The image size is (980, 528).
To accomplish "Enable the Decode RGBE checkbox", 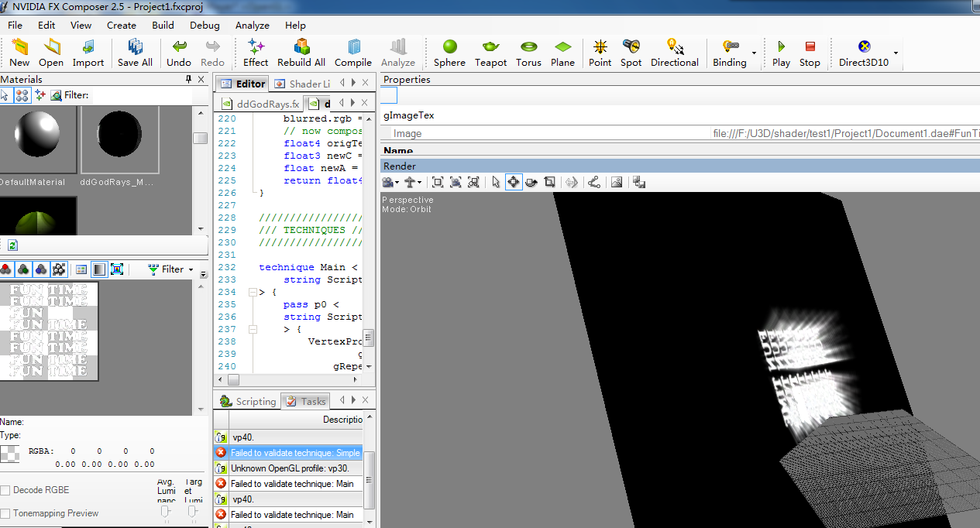I will click(x=6, y=490).
